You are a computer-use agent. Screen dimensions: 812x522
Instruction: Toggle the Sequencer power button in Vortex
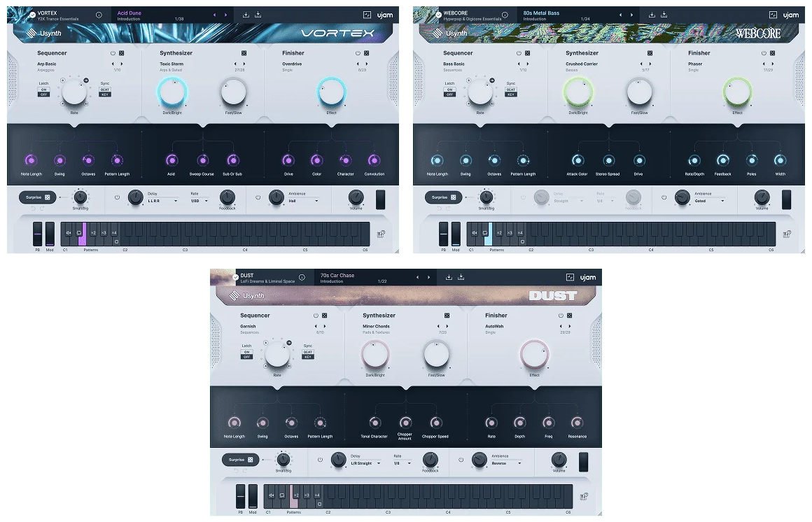tap(113, 52)
